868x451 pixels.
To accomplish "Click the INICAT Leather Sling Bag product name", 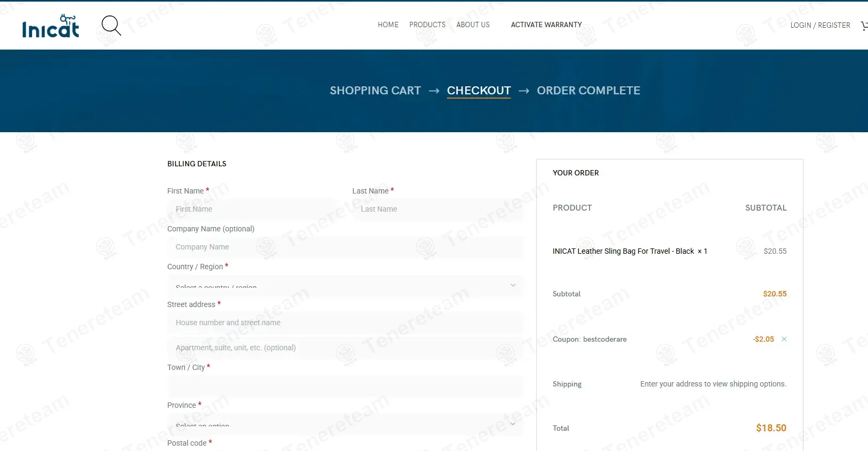I will 623,251.
